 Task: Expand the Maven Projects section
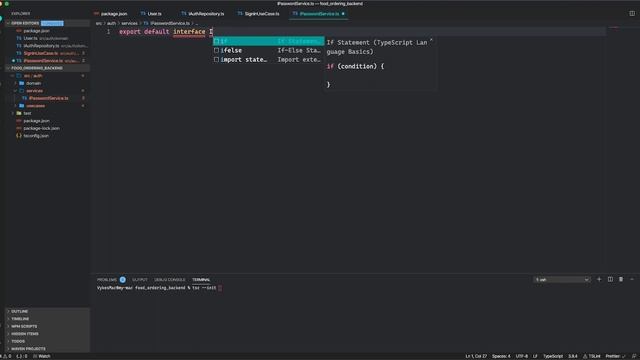click(x=28, y=349)
